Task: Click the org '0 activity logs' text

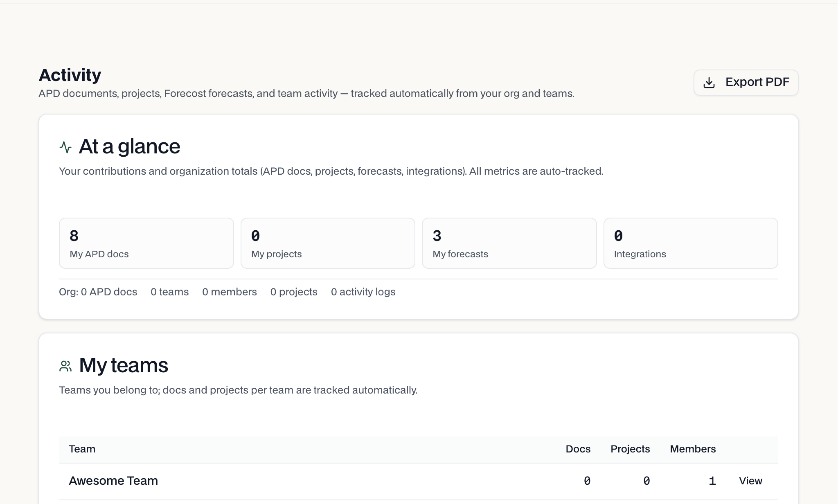Action: point(363,292)
